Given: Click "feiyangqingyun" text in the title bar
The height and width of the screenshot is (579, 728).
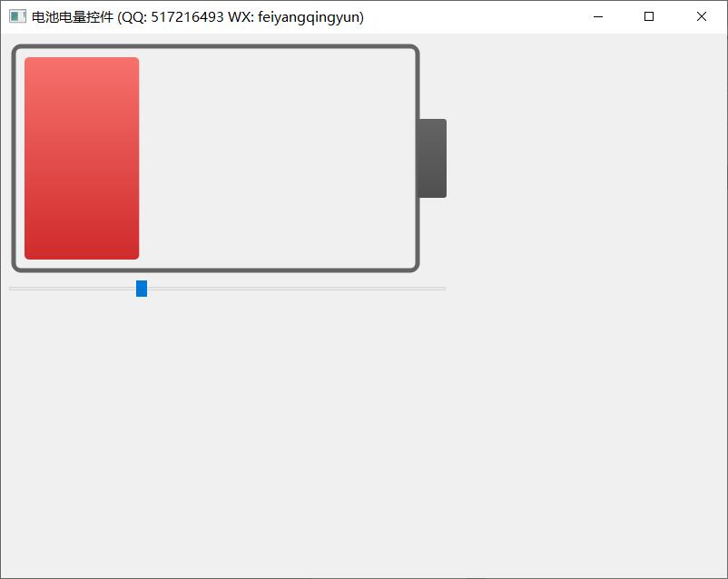Looking at the screenshot, I should click(x=309, y=16).
